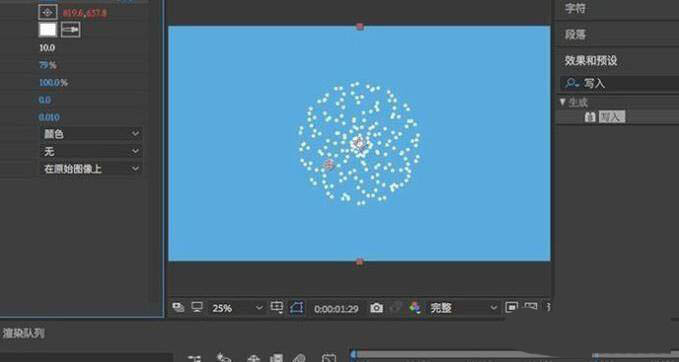679x362 pixels.
Task: Click the show snapshot icon
Action: pyautogui.click(x=396, y=308)
